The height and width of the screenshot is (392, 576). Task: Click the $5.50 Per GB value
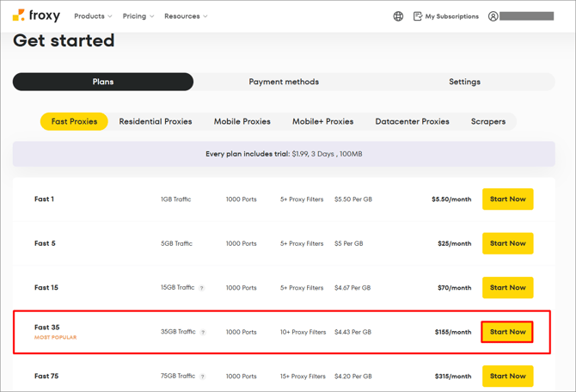(x=353, y=199)
